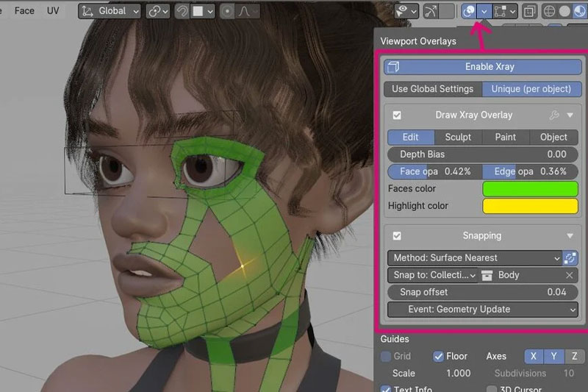Toggle the Z axis button
The image size is (588, 392).
point(575,357)
